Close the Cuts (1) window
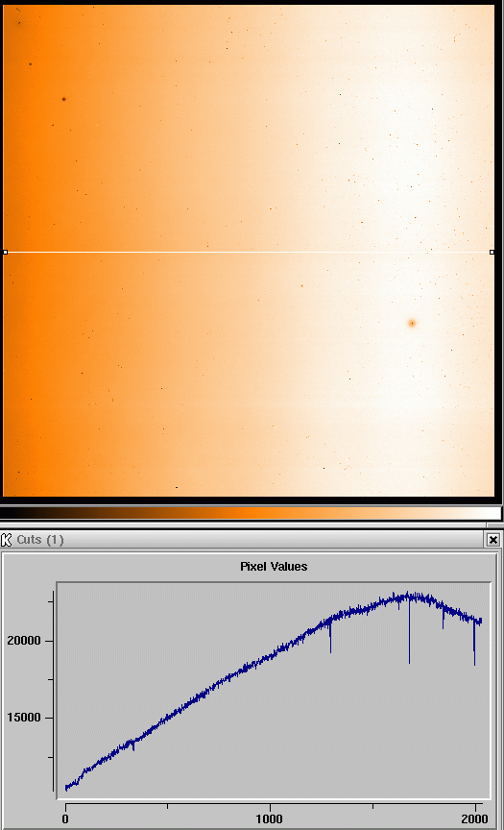Image resolution: width=504 pixels, height=830 pixels. coord(492,540)
